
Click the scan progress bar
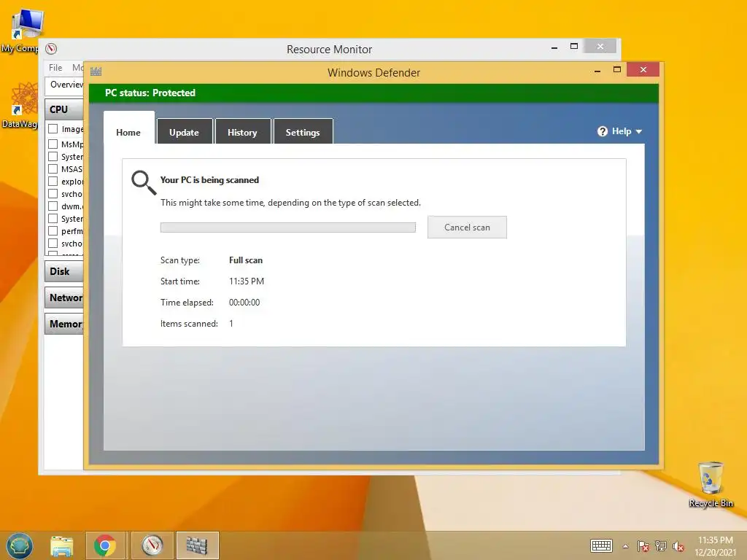tap(287, 227)
